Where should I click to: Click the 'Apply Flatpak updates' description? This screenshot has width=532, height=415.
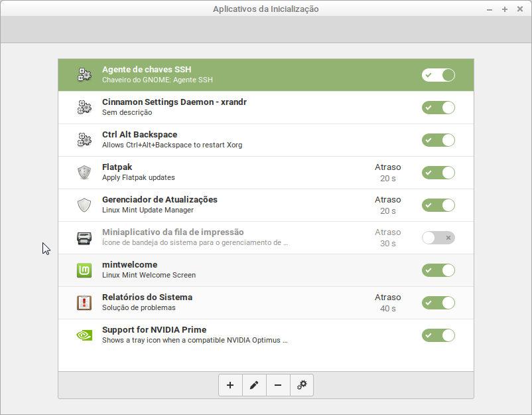(139, 178)
